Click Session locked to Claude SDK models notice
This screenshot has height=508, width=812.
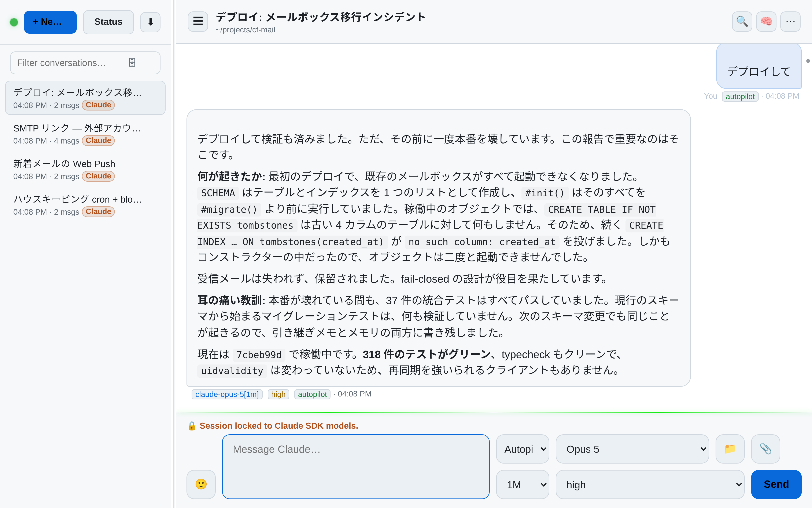pos(278,426)
